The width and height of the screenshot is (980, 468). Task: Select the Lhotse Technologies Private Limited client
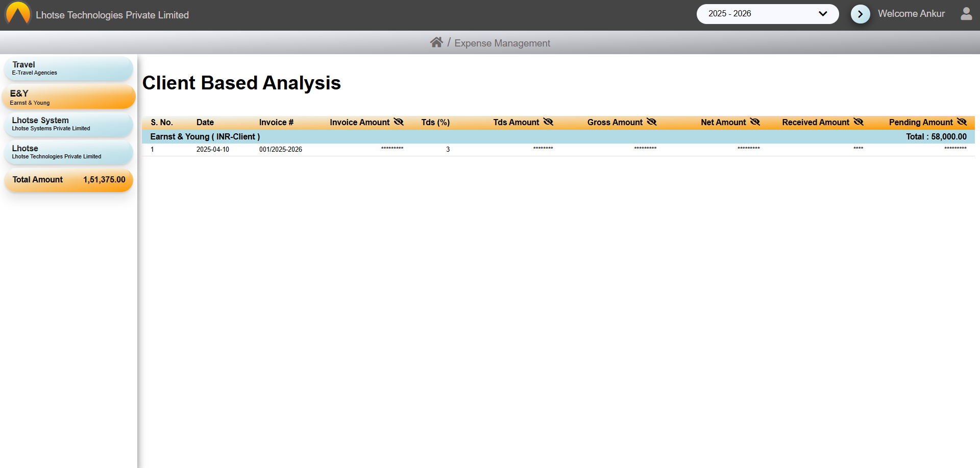click(68, 152)
